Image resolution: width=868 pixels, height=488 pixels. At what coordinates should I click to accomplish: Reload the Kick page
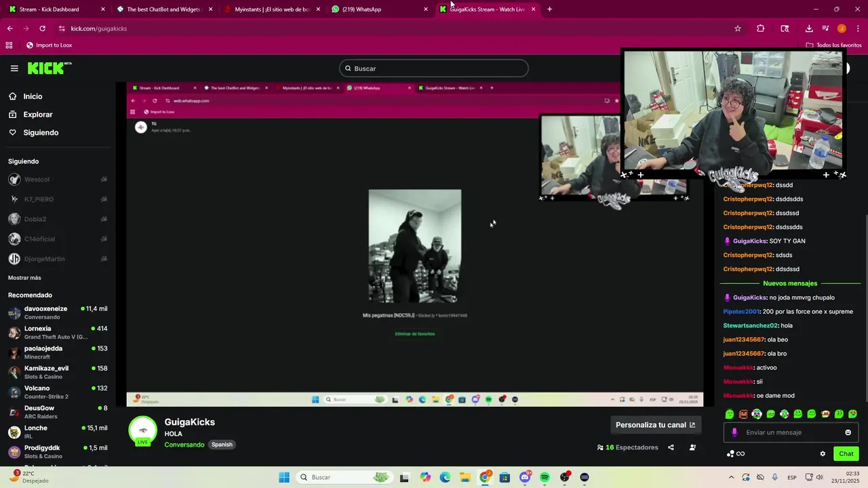pos(42,28)
